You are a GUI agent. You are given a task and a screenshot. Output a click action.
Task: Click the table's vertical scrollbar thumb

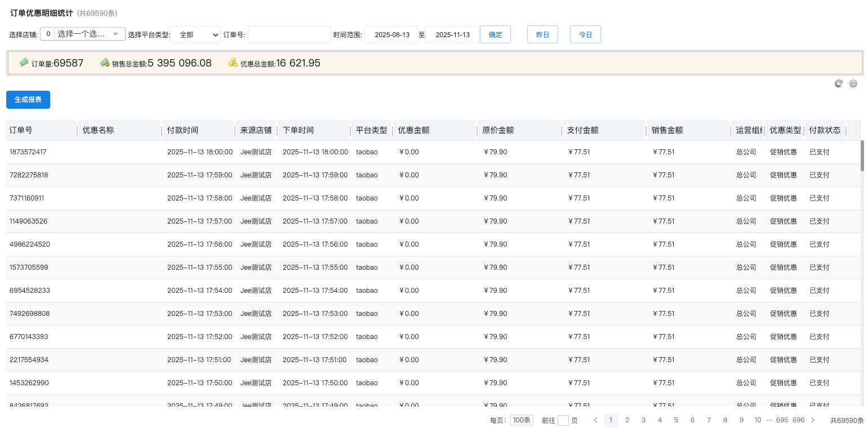point(862,155)
